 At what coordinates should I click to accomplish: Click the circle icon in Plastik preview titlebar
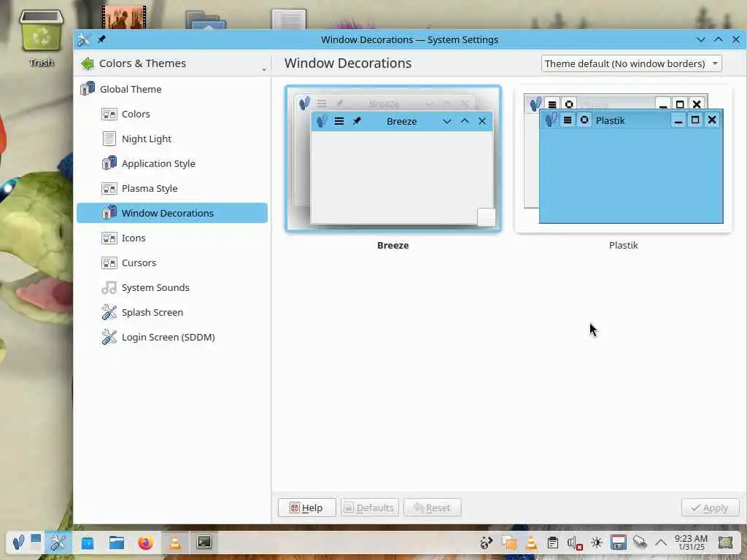[584, 120]
